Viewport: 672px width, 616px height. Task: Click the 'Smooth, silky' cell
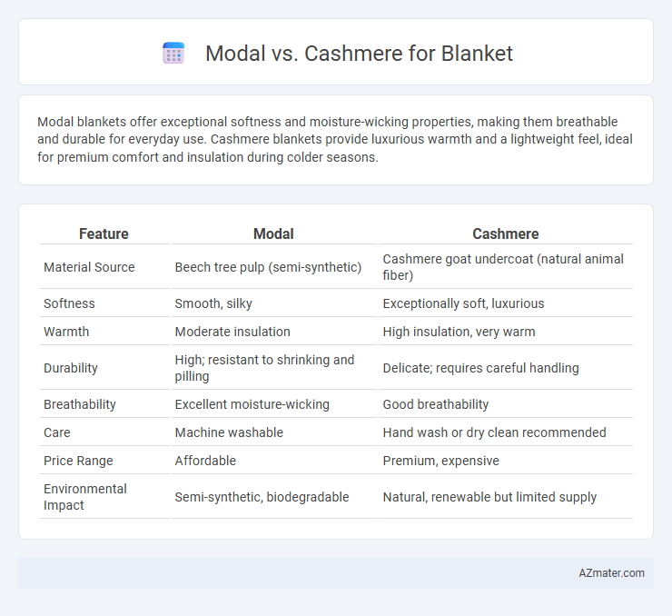[x=213, y=303]
